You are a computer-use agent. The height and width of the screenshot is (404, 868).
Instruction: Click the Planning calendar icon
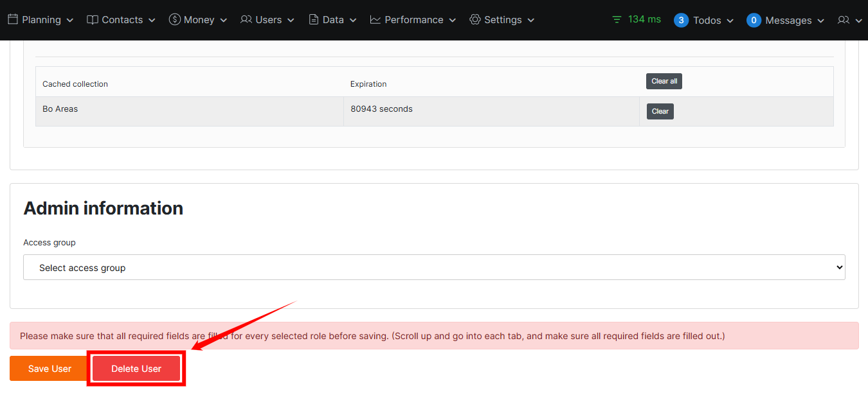(13, 20)
